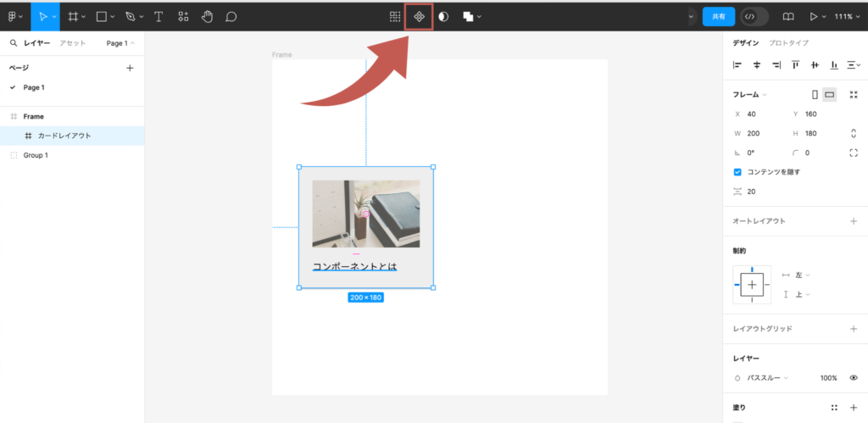Add a 塗り fill with plus button

pyautogui.click(x=853, y=408)
